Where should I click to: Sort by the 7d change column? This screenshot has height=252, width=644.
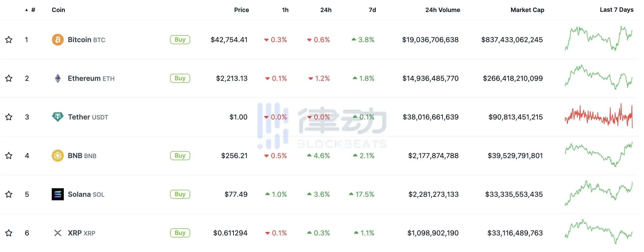tap(372, 10)
